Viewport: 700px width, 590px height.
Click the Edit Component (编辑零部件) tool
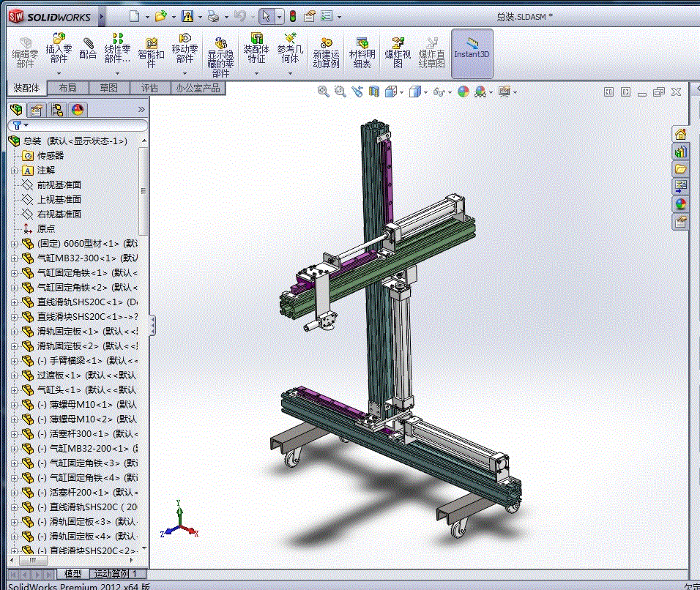coord(25,53)
